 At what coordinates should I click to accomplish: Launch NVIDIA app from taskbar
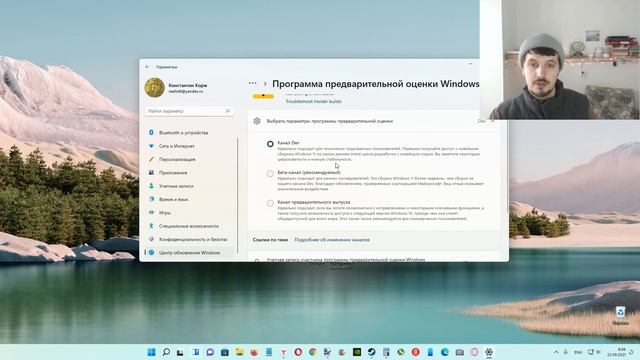point(357,352)
